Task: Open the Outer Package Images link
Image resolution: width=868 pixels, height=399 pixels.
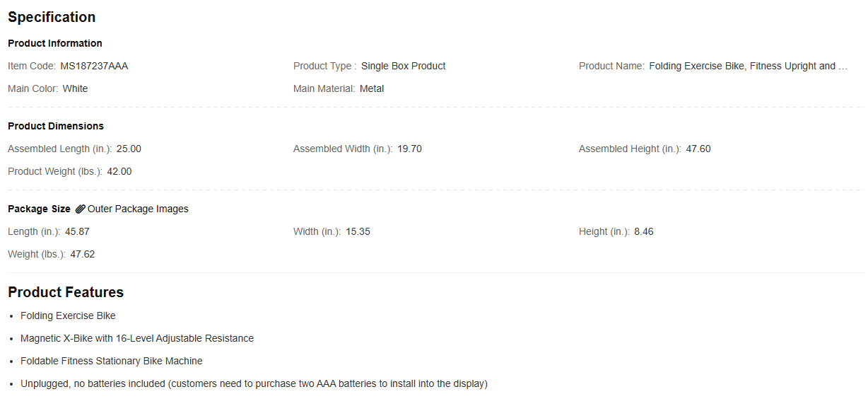Action: 138,209
